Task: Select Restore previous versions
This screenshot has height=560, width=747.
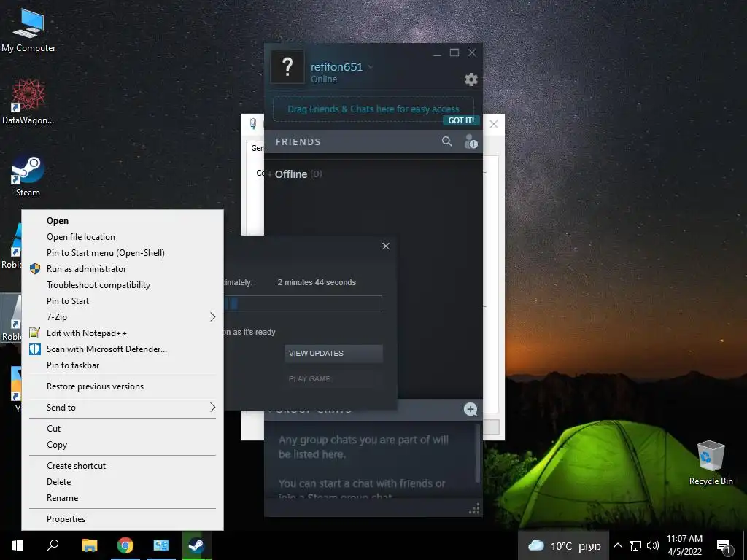Action: click(x=123, y=386)
